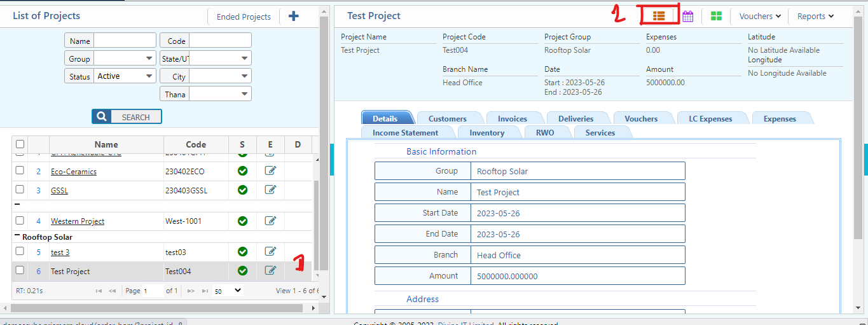Image resolution: width=868 pixels, height=325 pixels.
Task: Sort by the Code column header
Action: (x=196, y=144)
